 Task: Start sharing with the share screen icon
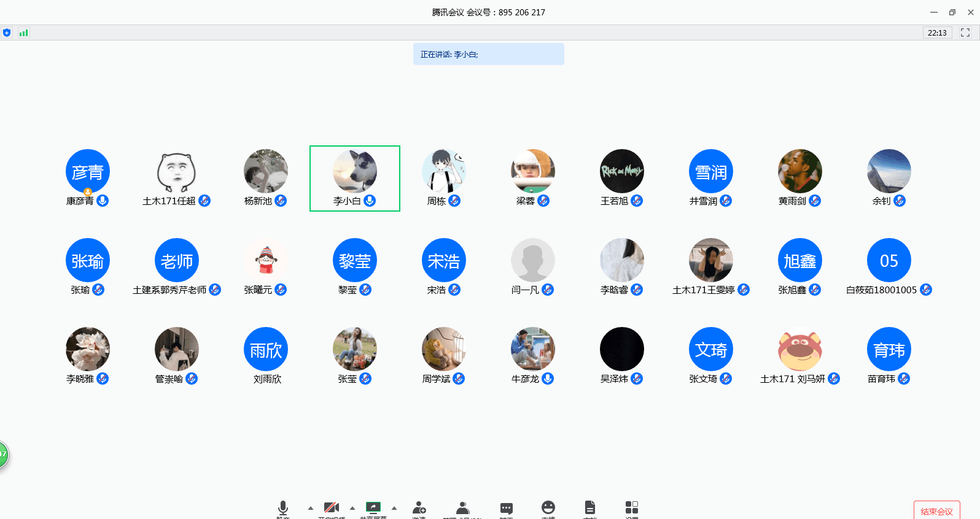point(373,508)
